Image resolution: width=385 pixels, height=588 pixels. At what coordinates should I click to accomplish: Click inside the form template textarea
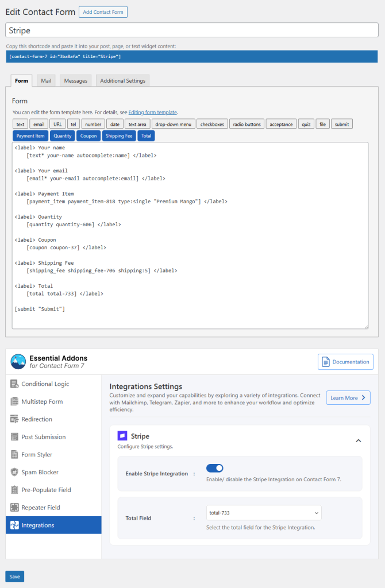[x=190, y=235]
